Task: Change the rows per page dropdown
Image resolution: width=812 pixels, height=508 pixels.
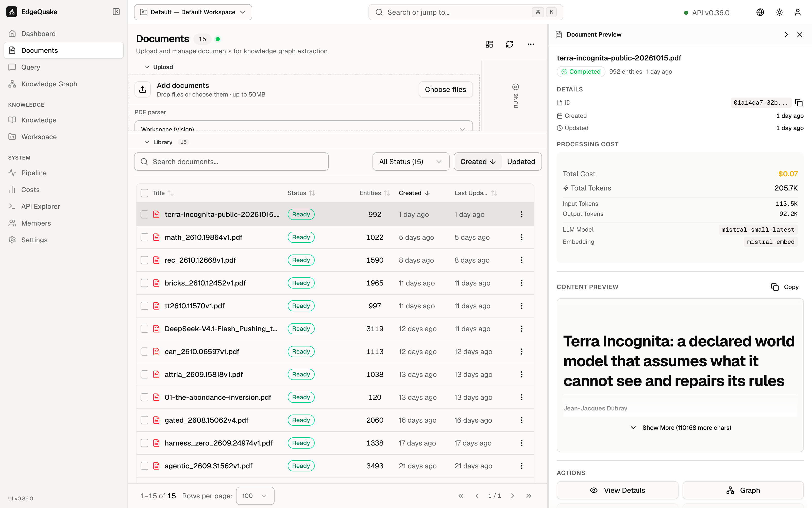Action: coord(255,496)
